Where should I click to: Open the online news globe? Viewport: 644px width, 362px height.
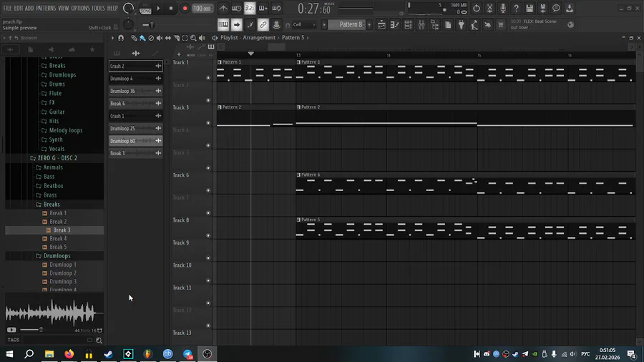[571, 24]
